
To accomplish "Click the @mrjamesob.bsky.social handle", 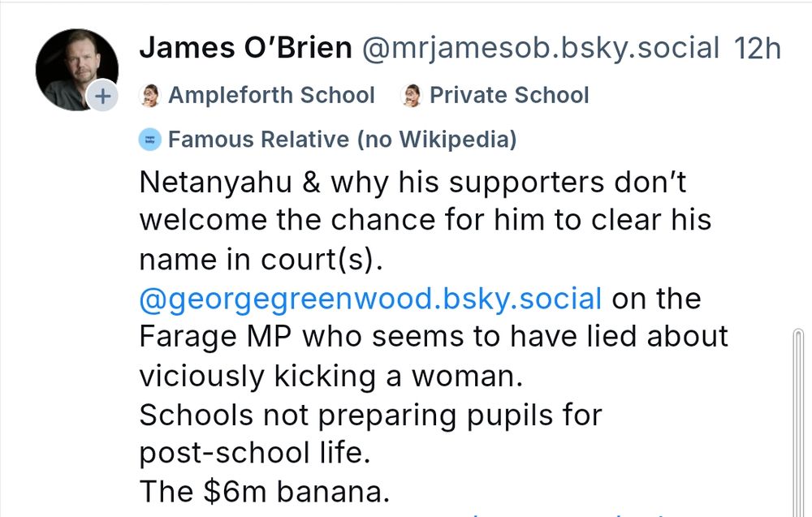I will click(539, 49).
